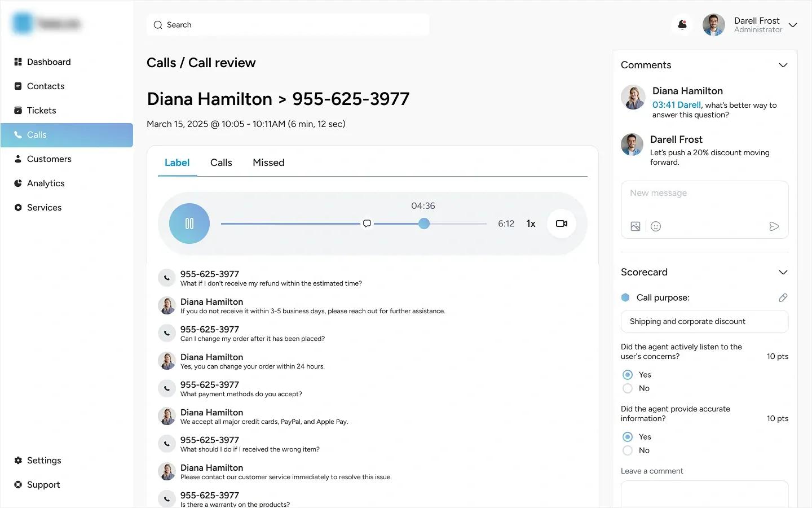Collapse the Scorecard section
This screenshot has width=812, height=508.
click(x=783, y=272)
